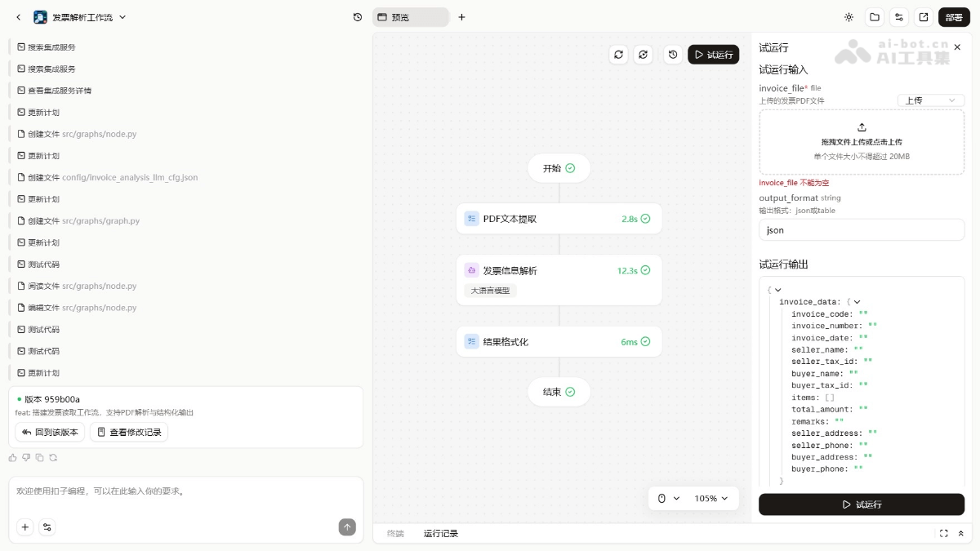Switch to the 运行记录 tab
This screenshot has width=980, height=551.
pos(441,533)
